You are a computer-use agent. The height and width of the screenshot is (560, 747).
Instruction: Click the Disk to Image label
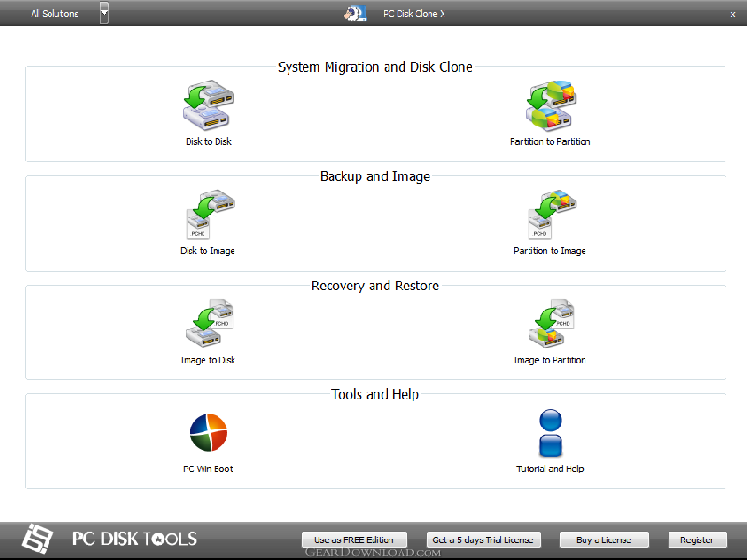click(207, 251)
